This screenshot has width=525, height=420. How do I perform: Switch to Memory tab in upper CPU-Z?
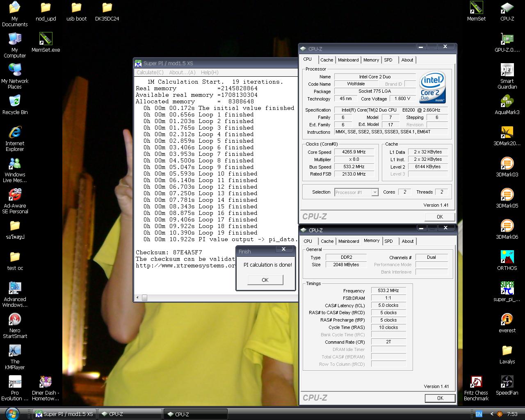(x=371, y=60)
